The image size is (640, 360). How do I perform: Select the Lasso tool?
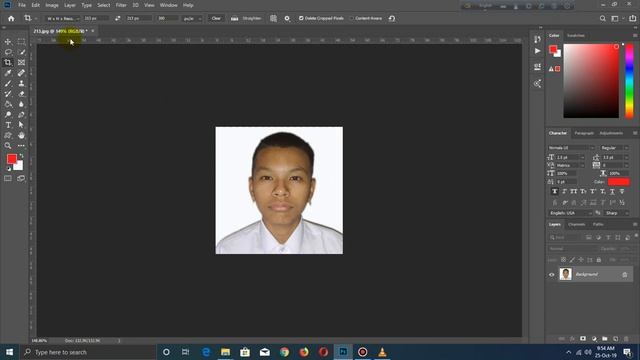[8, 52]
